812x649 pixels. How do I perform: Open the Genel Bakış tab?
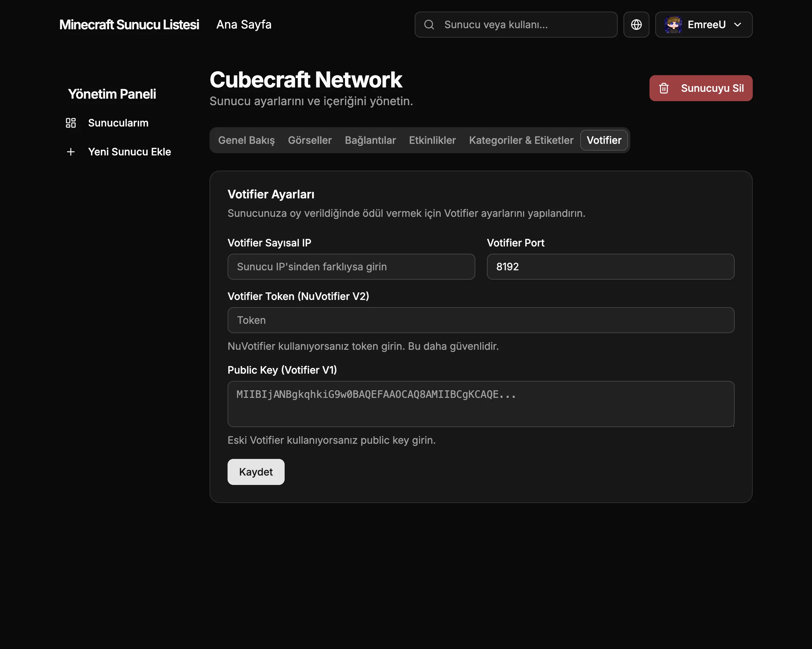(x=246, y=140)
